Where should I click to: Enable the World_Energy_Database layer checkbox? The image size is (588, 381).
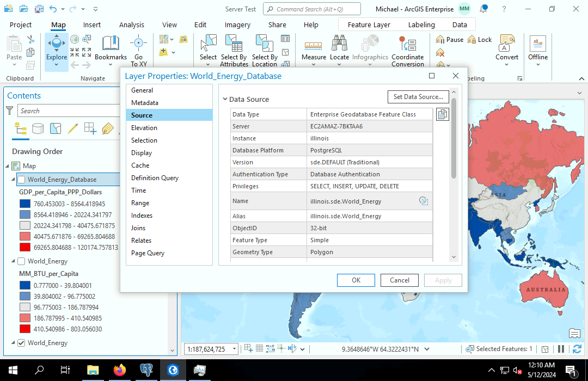click(x=21, y=180)
